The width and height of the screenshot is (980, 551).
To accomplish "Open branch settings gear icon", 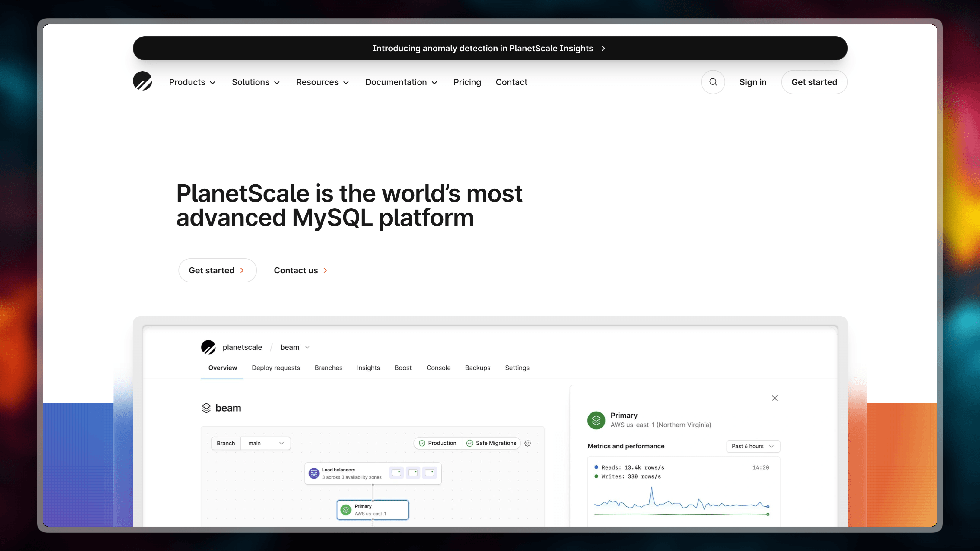I will tap(528, 443).
